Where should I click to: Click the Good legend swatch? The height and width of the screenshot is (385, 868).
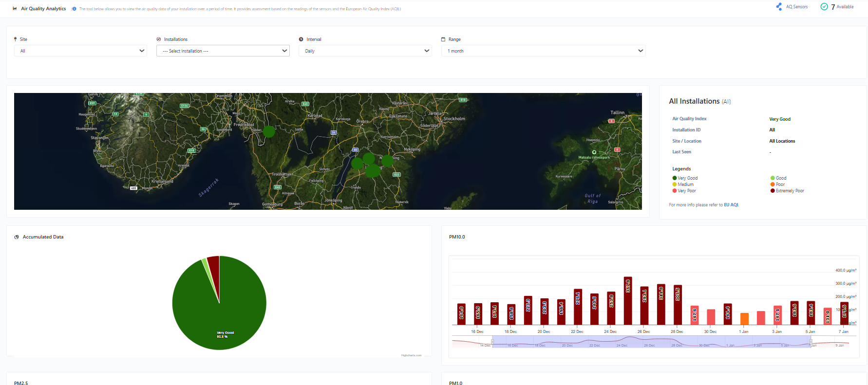pyautogui.click(x=773, y=178)
